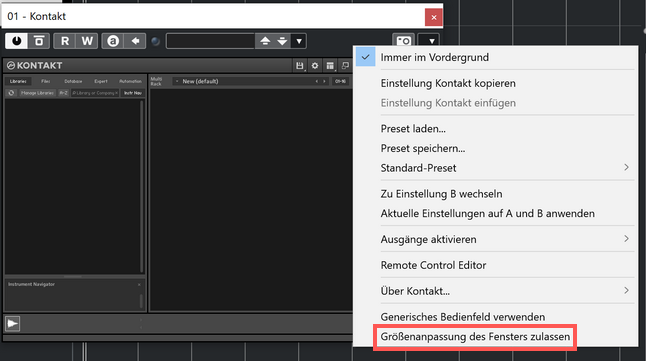Enable Write automation (W) button
The height and width of the screenshot is (361, 646).
tap(87, 41)
